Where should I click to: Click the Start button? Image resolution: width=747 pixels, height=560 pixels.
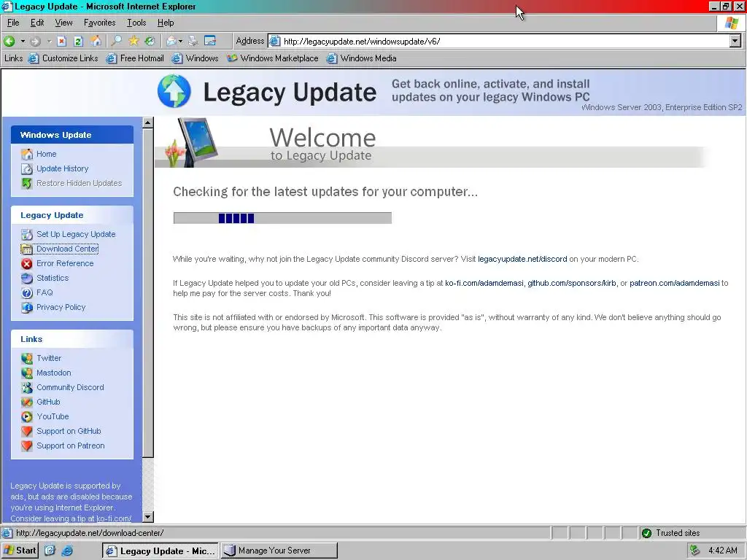pos(20,551)
